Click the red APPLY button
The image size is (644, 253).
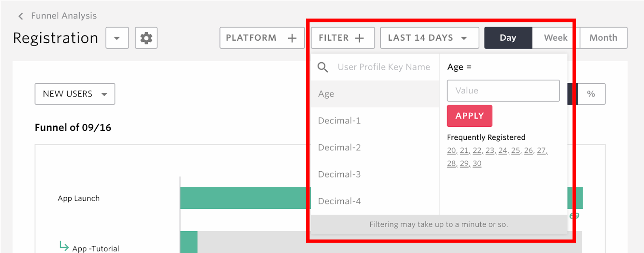[469, 116]
